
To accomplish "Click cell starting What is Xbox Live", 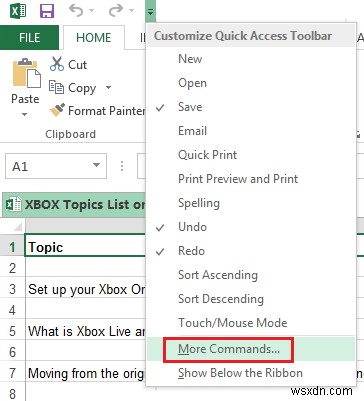I will coord(85,331).
